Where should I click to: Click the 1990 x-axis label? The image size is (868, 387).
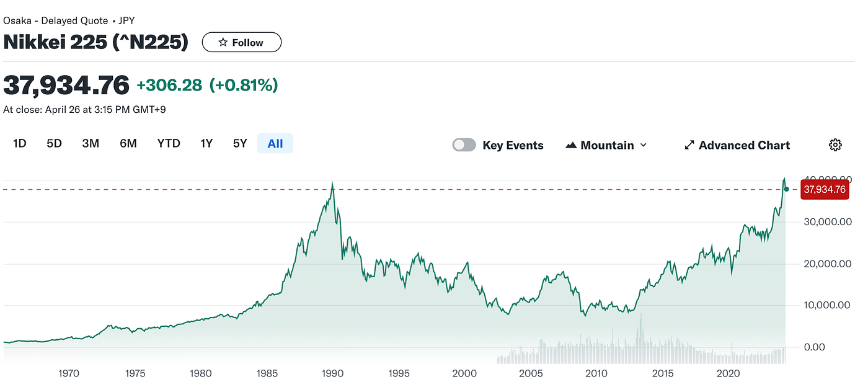[x=333, y=373]
